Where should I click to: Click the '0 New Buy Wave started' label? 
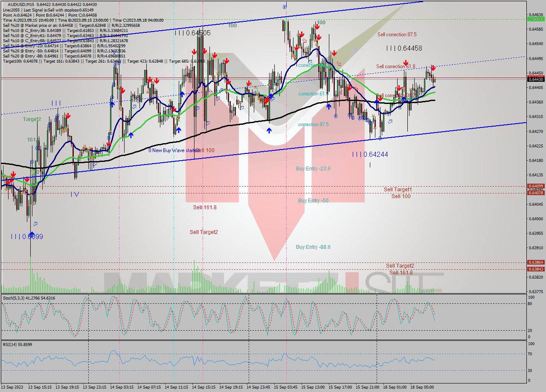[x=173, y=150]
